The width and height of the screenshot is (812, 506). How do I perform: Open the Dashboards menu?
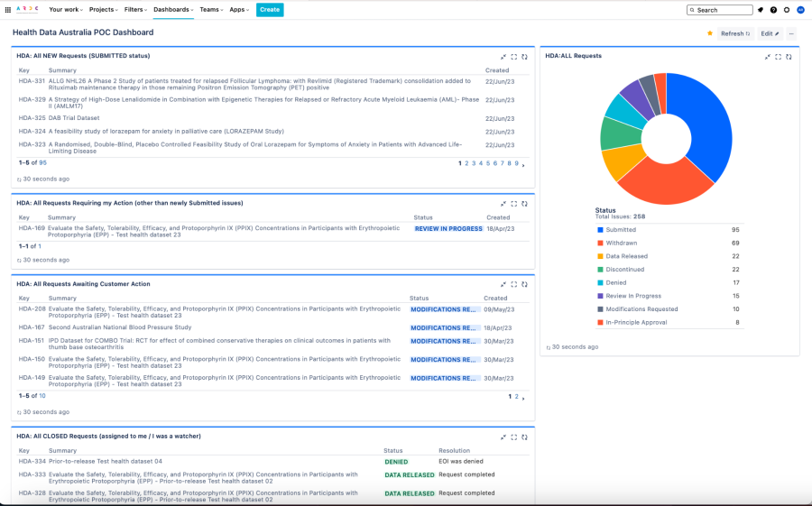tap(173, 10)
